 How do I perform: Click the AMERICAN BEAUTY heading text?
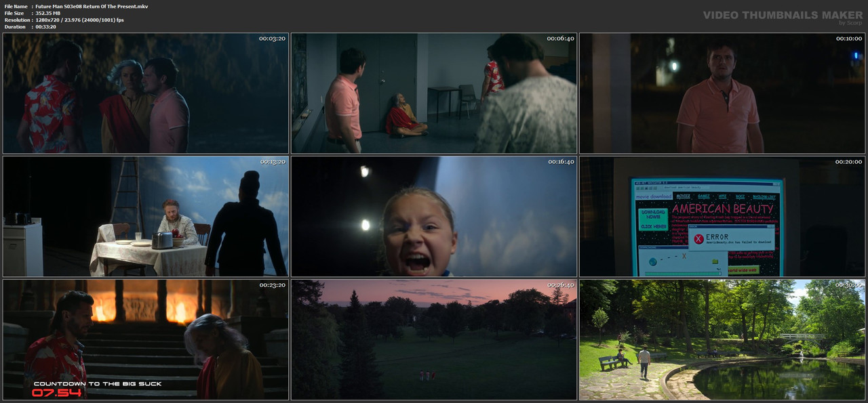723,209
